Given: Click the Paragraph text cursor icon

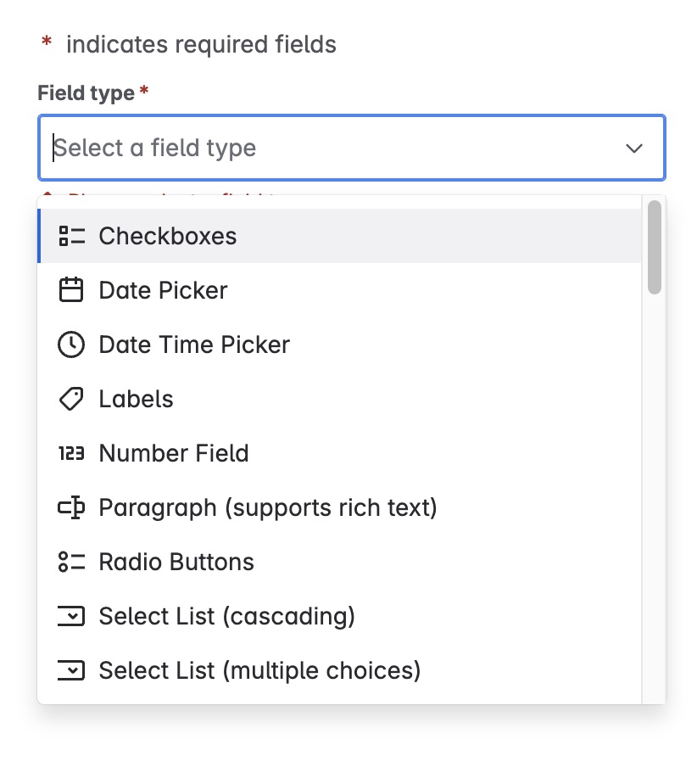Looking at the screenshot, I should point(71,507).
